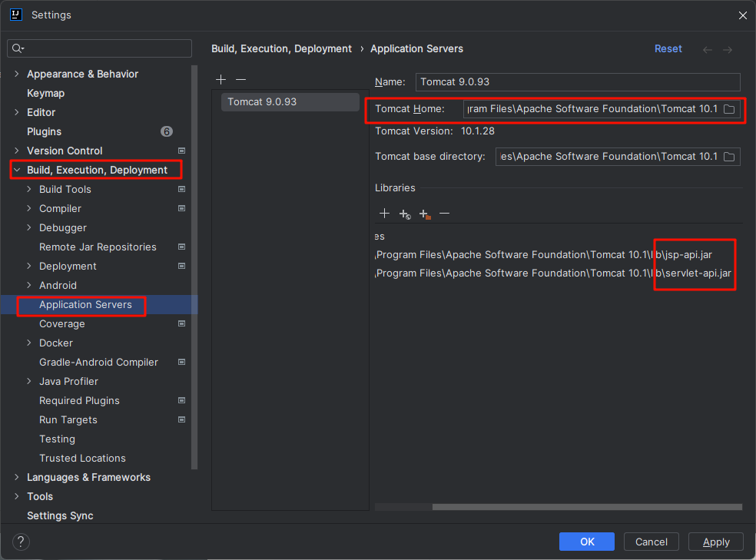Open Remote Jar Repositories settings

click(x=98, y=247)
